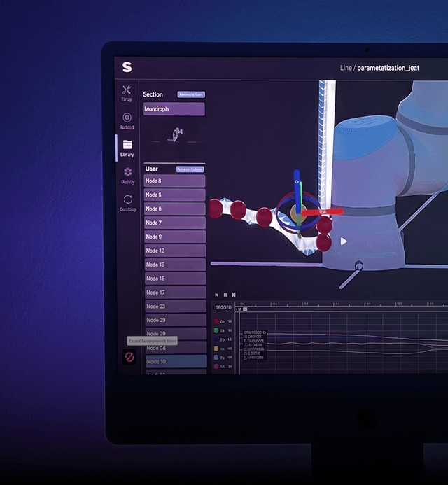The width and height of the screenshot is (448, 485).
Task: Select the robot tool thumbnail under Mandroph
Action: pyautogui.click(x=177, y=135)
